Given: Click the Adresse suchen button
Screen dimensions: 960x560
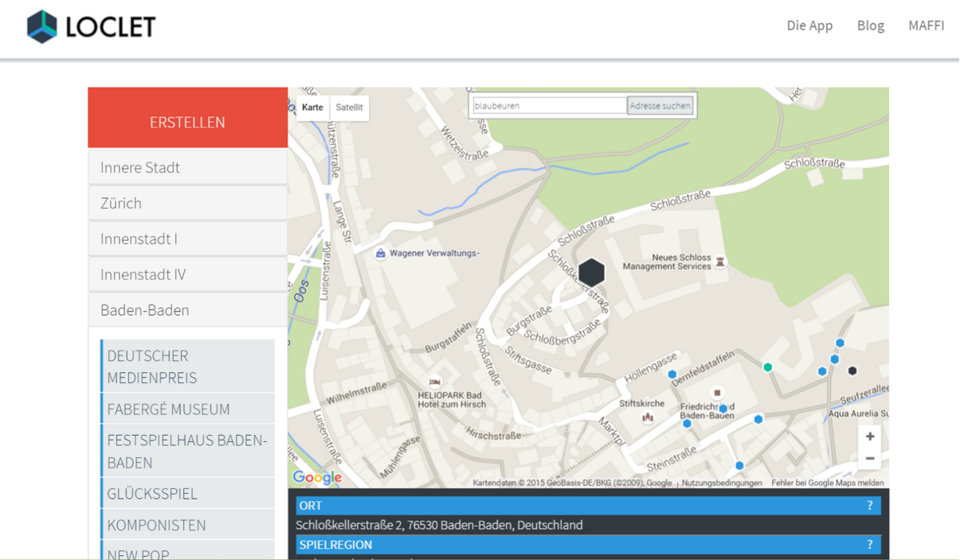Looking at the screenshot, I should [660, 105].
